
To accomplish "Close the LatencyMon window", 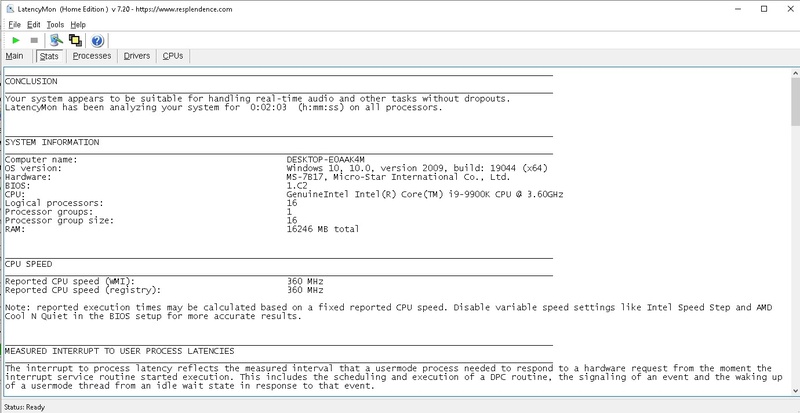I will (x=790, y=9).
